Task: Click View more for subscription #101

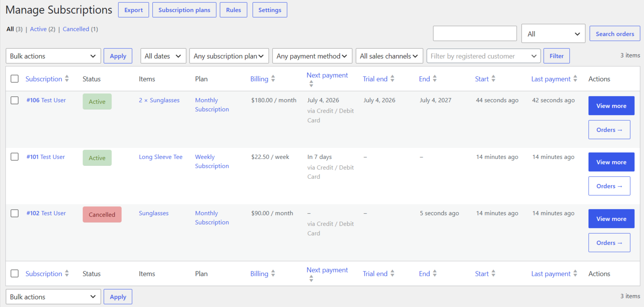Action: click(x=611, y=162)
